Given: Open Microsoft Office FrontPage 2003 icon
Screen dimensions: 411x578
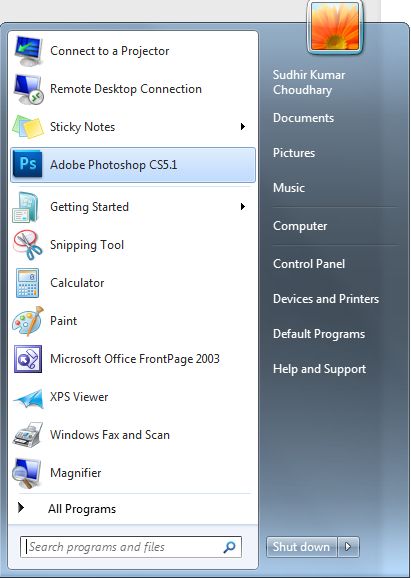Looking at the screenshot, I should (28, 359).
